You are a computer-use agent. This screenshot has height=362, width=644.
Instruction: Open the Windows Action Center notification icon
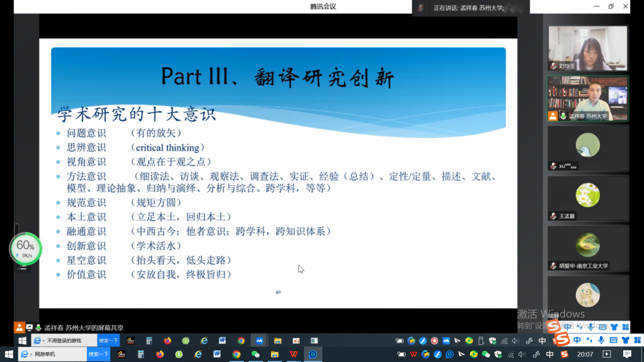pyautogui.click(x=627, y=354)
